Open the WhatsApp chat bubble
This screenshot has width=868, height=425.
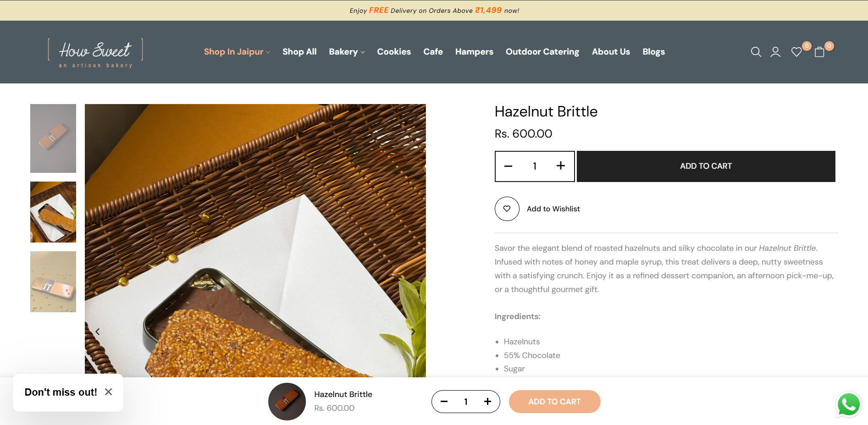(848, 405)
